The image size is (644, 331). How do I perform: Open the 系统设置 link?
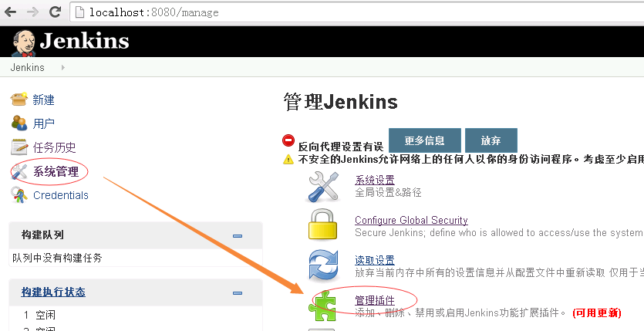tap(375, 180)
